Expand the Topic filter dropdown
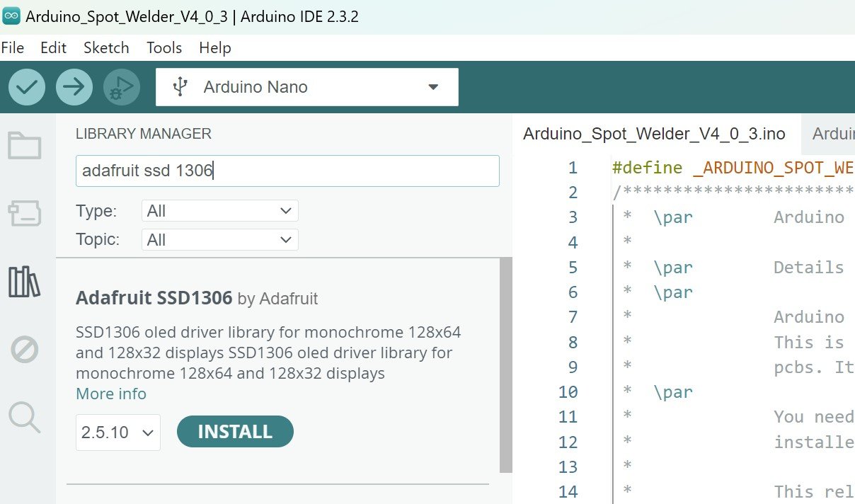This screenshot has height=504, width=855. 219,240
